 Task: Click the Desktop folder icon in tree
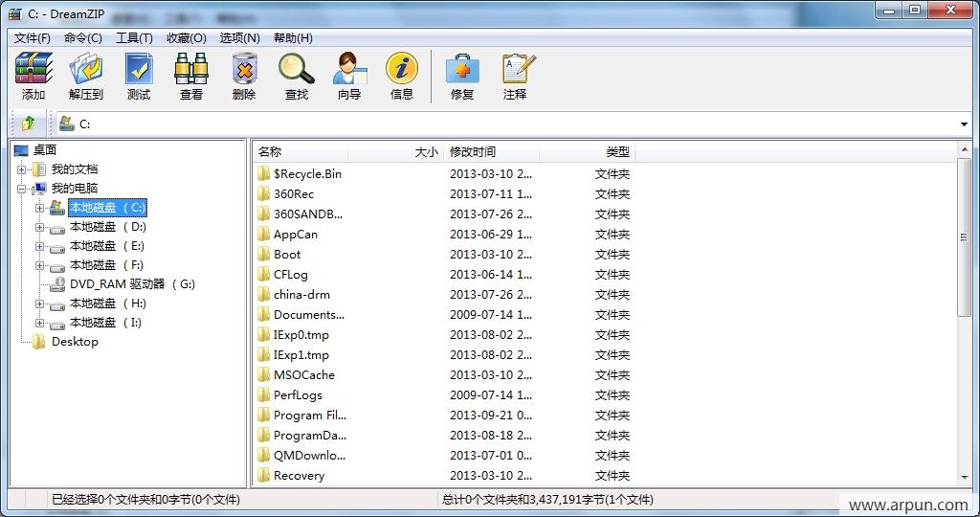38,342
